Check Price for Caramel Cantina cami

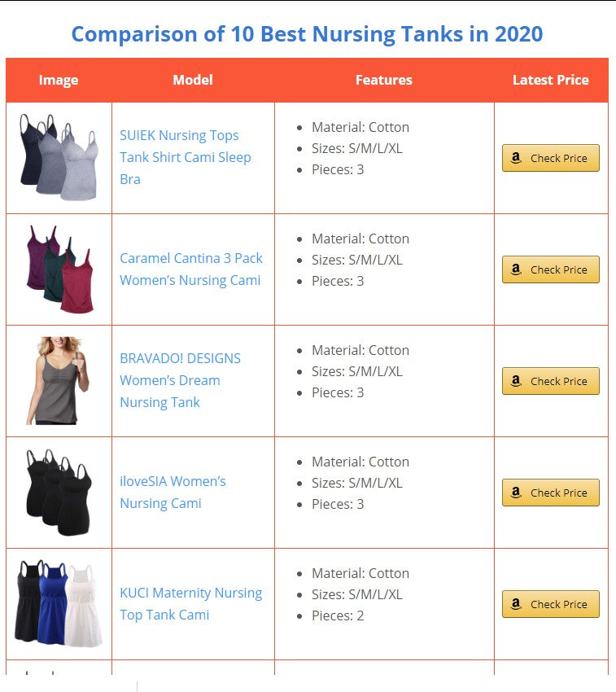551,269
